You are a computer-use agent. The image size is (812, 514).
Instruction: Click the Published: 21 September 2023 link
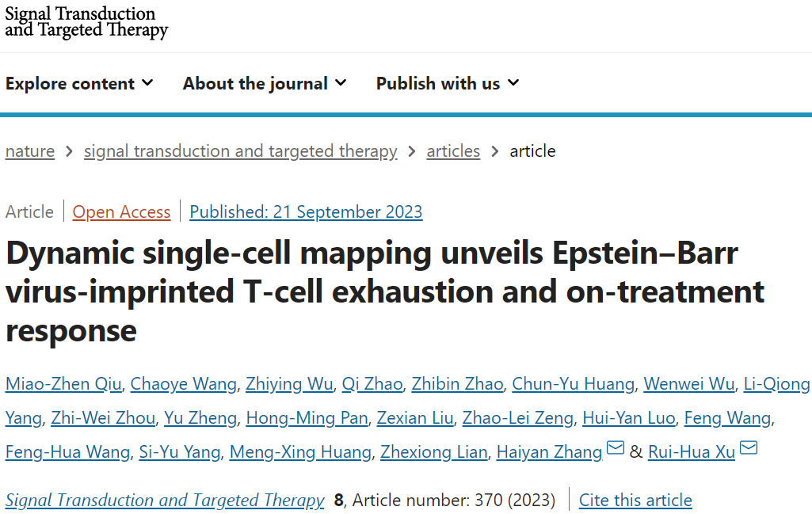306,212
